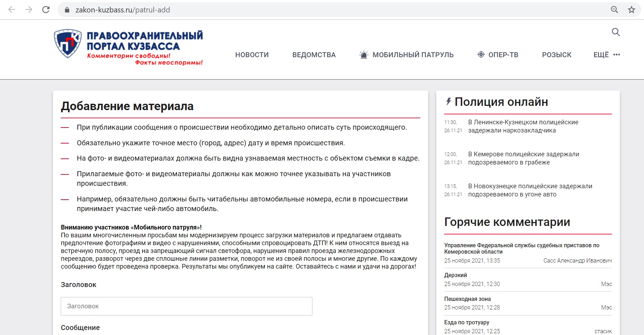
Task: Open Новокузнецк угон авто news link
Action: pyautogui.click(x=530, y=190)
